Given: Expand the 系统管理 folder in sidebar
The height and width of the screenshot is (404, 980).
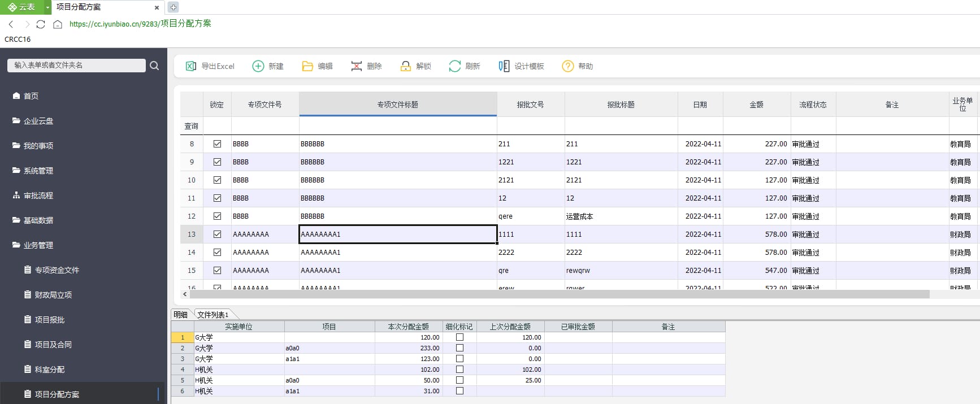Looking at the screenshot, I should pyautogui.click(x=38, y=171).
